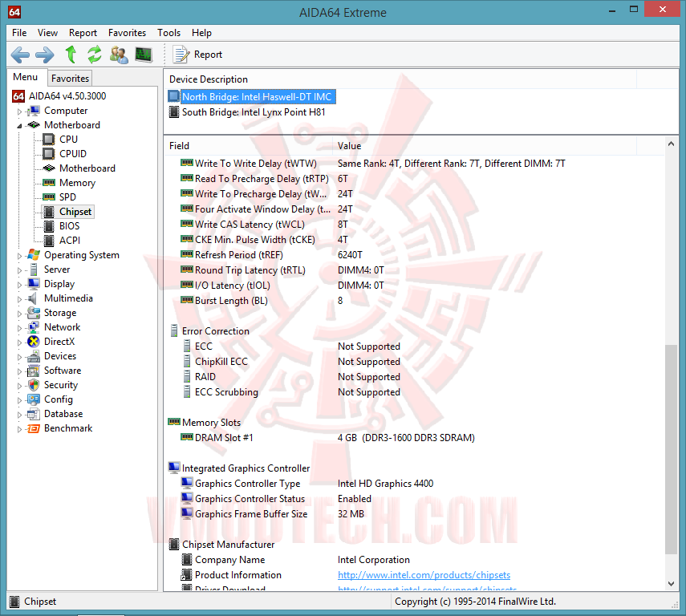Click the Operating System Windows flag icon

pyautogui.click(x=34, y=255)
